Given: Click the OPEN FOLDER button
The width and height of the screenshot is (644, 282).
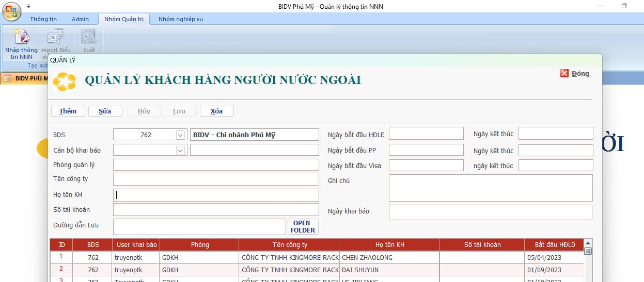Looking at the screenshot, I should coord(303,227).
